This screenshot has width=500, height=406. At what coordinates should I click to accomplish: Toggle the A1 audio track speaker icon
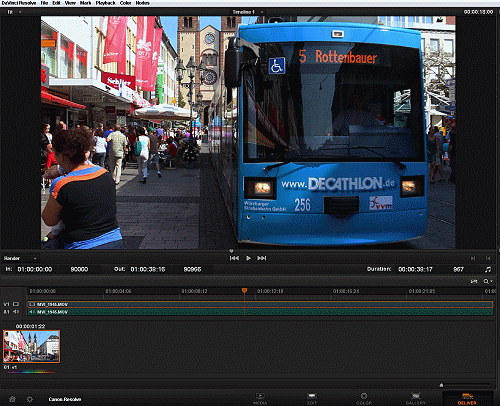pyautogui.click(x=16, y=312)
